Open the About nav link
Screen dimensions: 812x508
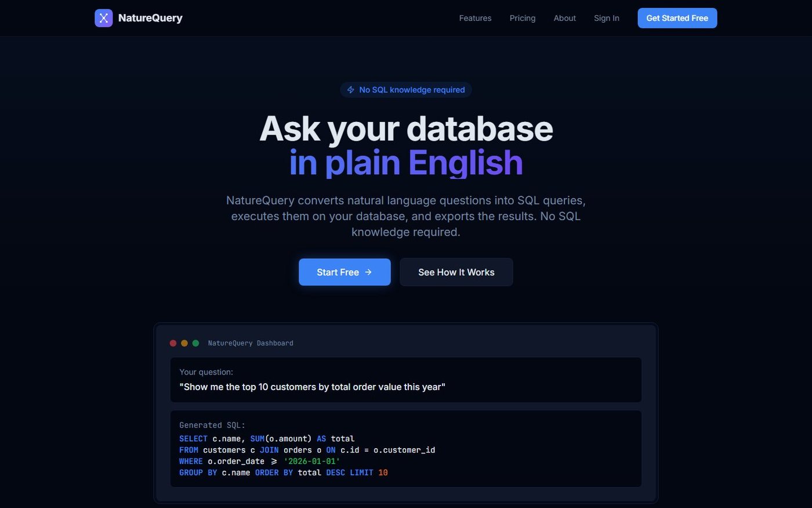[x=565, y=18]
